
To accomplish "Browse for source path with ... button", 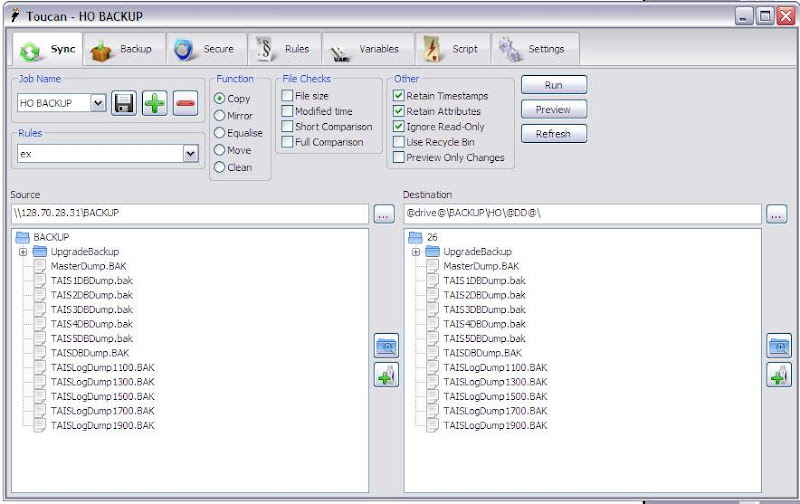I will click(384, 214).
